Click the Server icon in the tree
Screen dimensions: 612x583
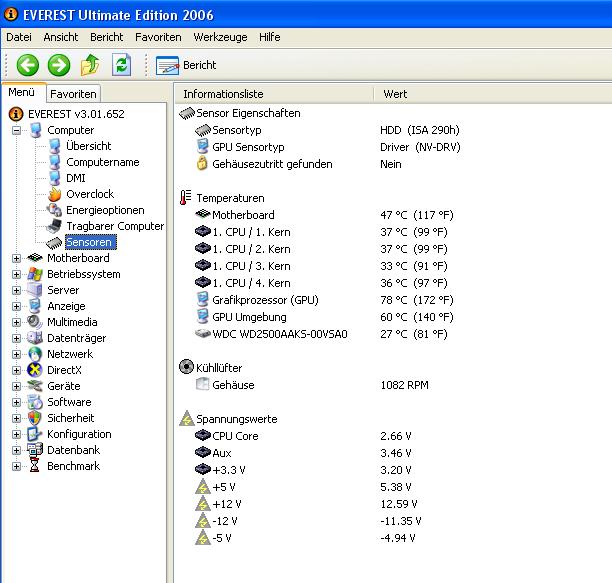coord(35,290)
